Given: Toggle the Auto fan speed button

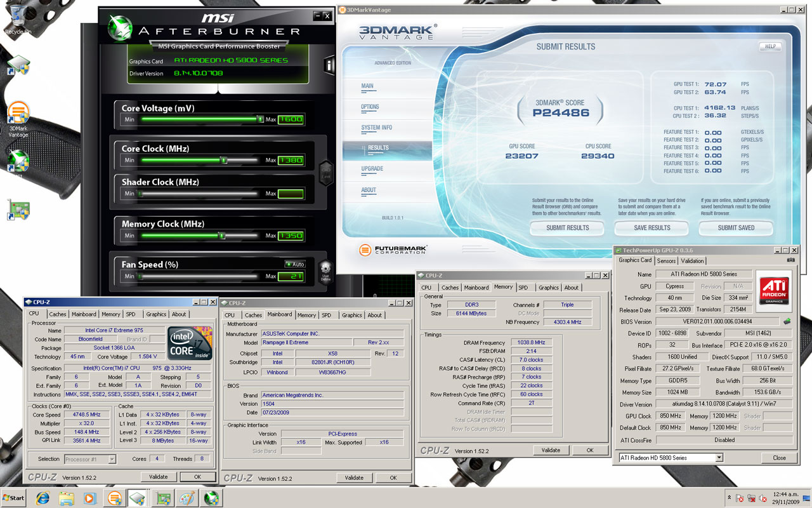Looking at the screenshot, I should [294, 264].
